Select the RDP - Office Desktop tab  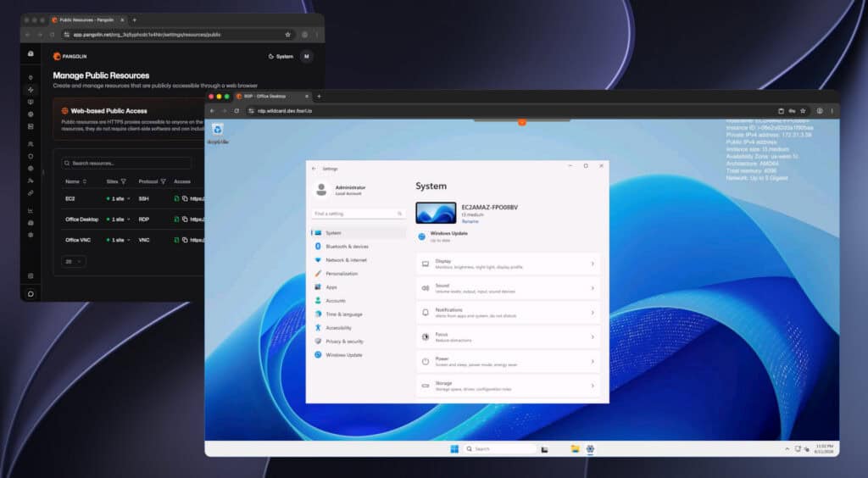point(272,97)
